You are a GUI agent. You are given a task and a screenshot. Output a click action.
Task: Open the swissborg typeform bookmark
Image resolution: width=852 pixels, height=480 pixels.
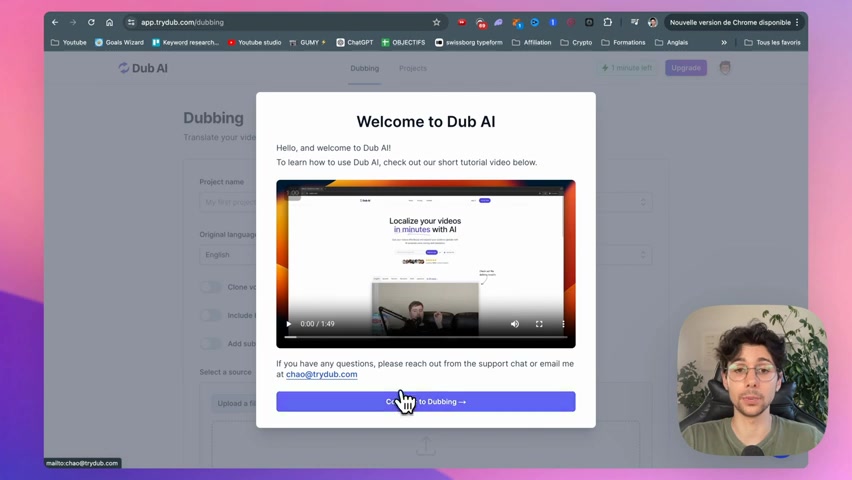468,42
